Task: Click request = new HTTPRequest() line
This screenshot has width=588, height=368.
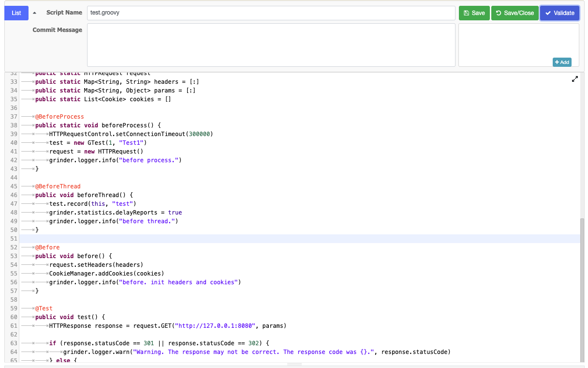Action: (96, 152)
